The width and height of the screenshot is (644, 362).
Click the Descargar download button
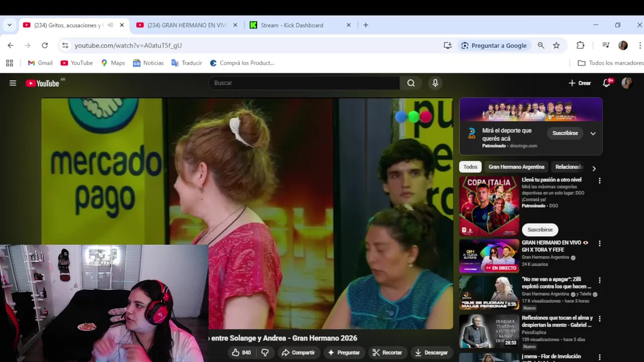point(431,352)
